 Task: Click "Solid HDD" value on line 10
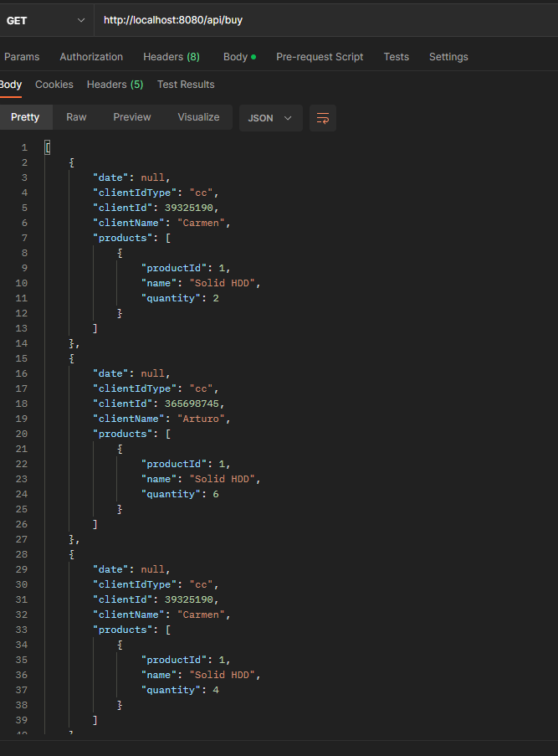[222, 283]
